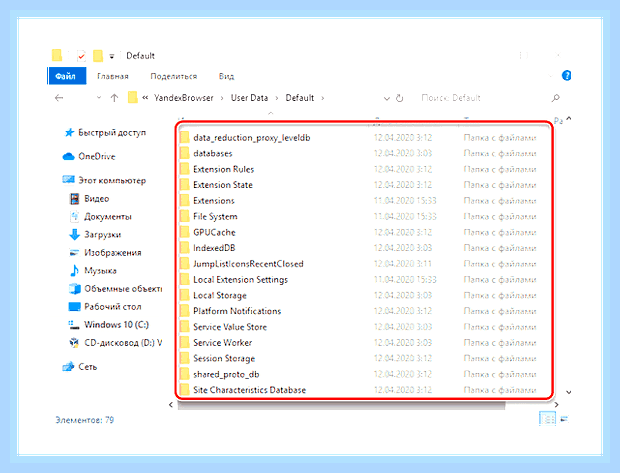620x473 pixels.
Task: Select YandexBrowser in the address path
Action: click(x=183, y=98)
